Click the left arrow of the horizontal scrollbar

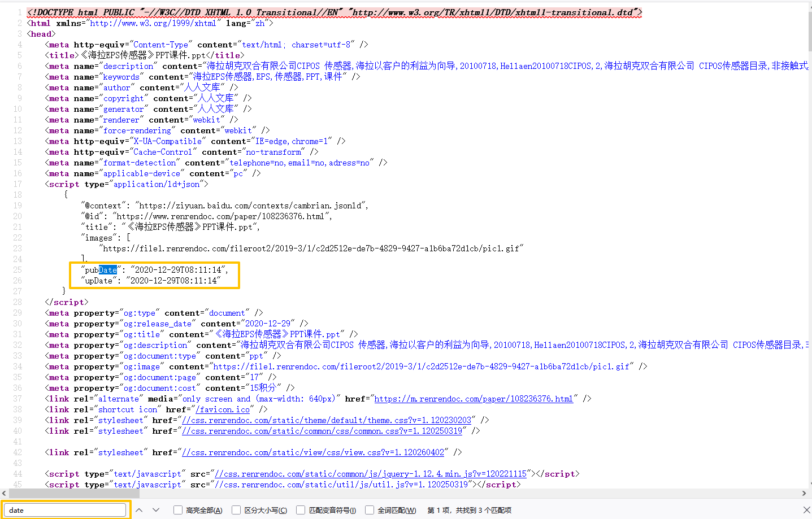pyautogui.click(x=5, y=493)
